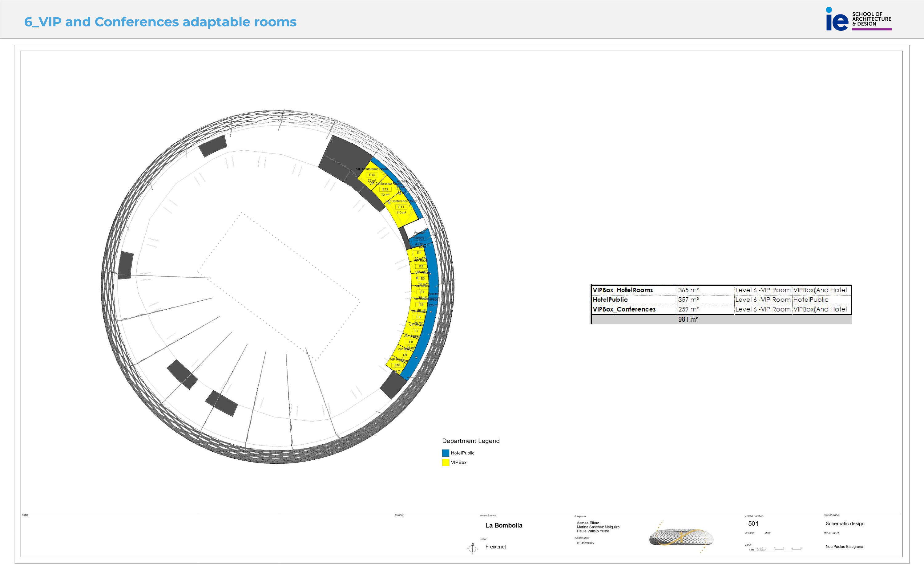
Task: Select the HP602 access room tag
Action: (419, 238)
